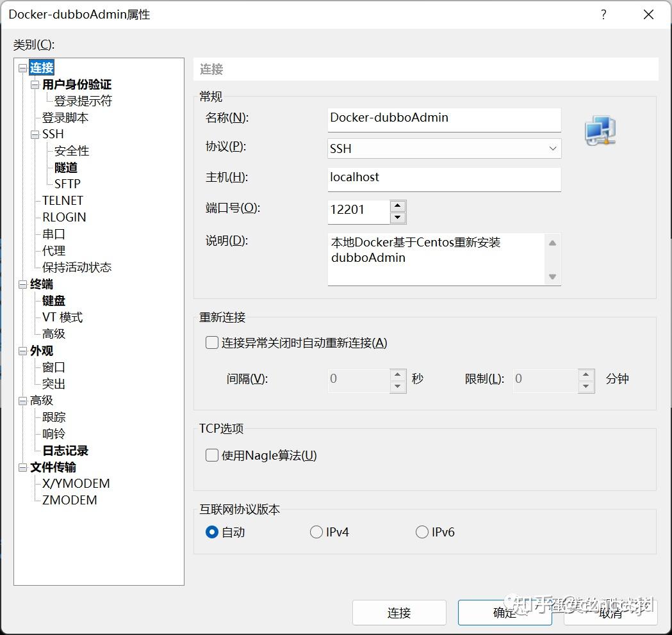Open the TELNET category settings

(62, 200)
